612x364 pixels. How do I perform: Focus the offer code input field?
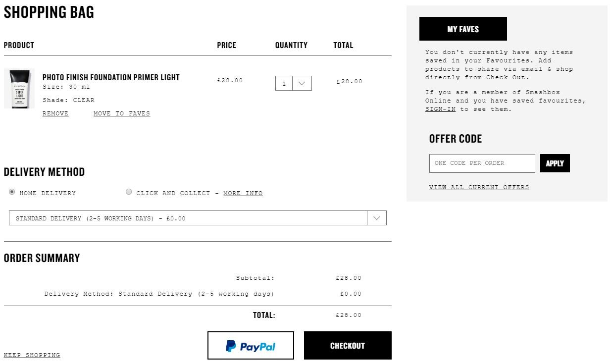(482, 163)
